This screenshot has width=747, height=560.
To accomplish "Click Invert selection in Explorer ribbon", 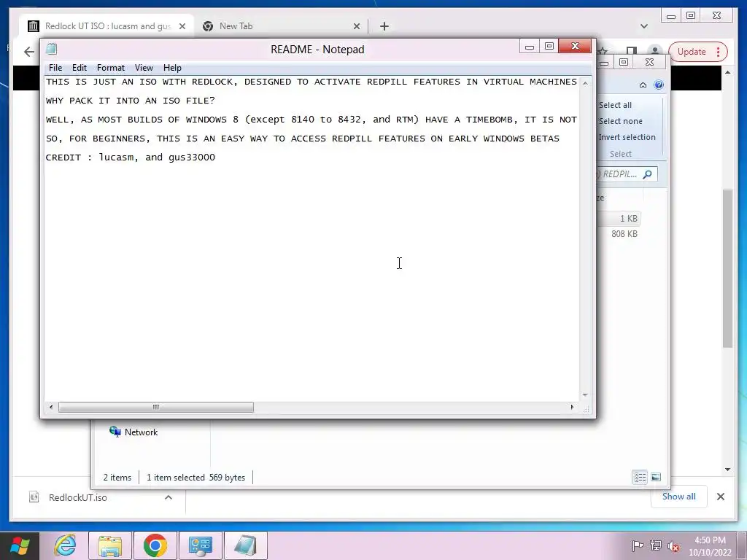I will [627, 137].
